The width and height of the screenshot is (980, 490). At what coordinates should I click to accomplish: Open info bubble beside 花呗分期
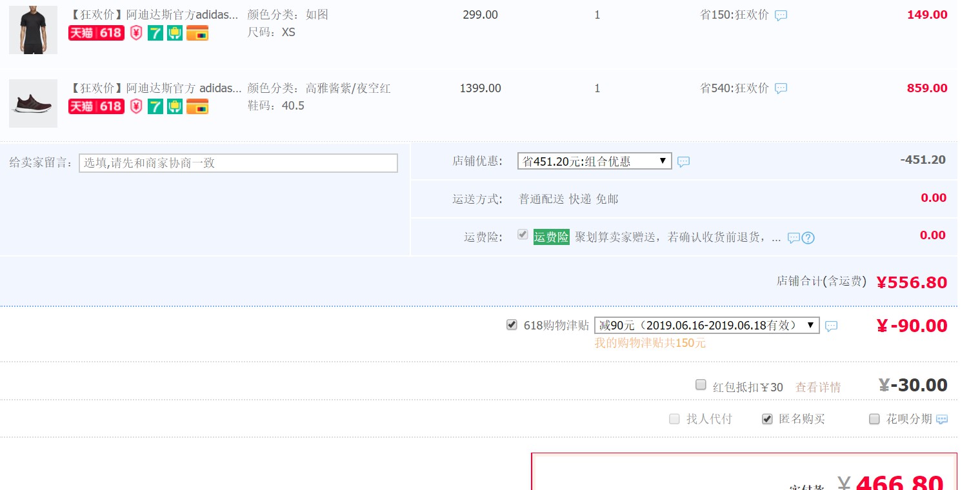pyautogui.click(x=942, y=419)
